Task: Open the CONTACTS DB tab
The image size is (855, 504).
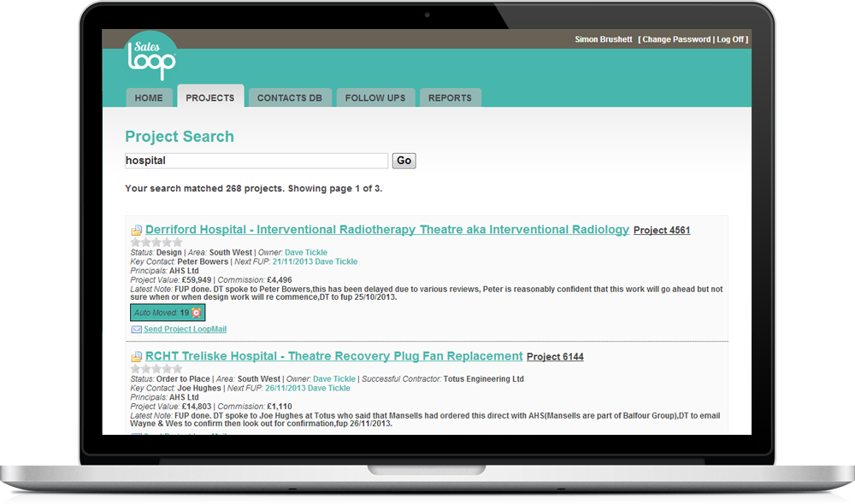Action: pos(290,97)
